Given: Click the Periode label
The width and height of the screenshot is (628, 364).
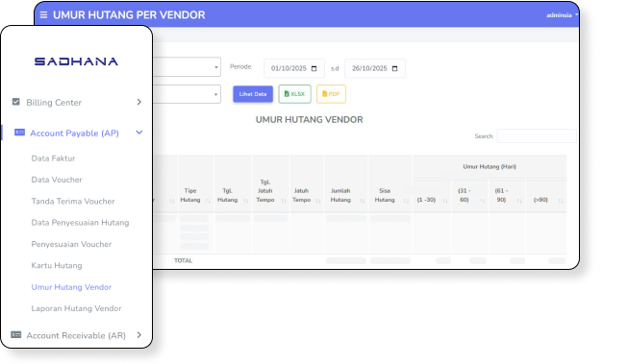Looking at the screenshot, I should click(x=240, y=67).
